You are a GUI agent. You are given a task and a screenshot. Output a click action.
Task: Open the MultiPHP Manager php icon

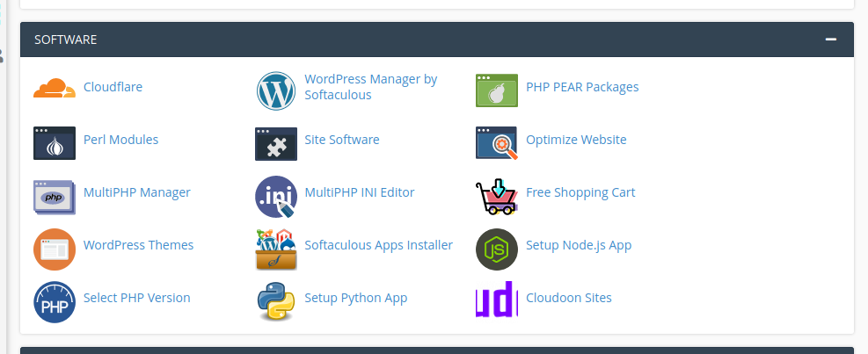(x=55, y=197)
